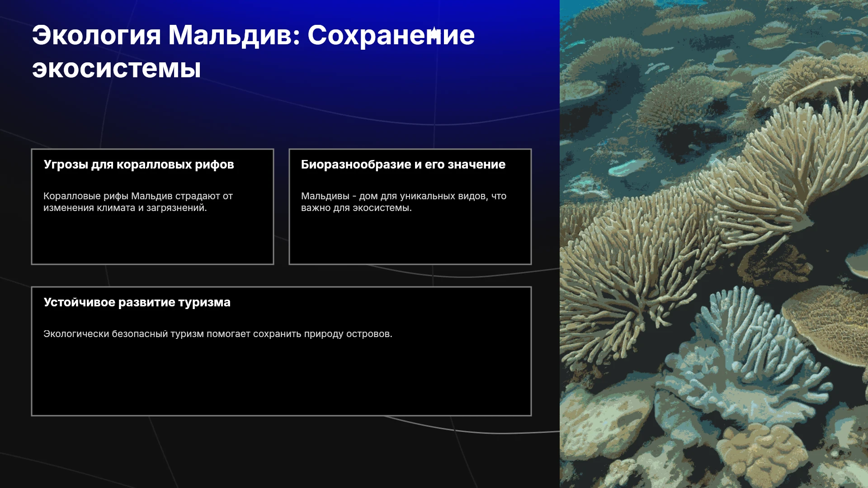
Task: Click empty area of biodiversity card
Action: [410, 239]
